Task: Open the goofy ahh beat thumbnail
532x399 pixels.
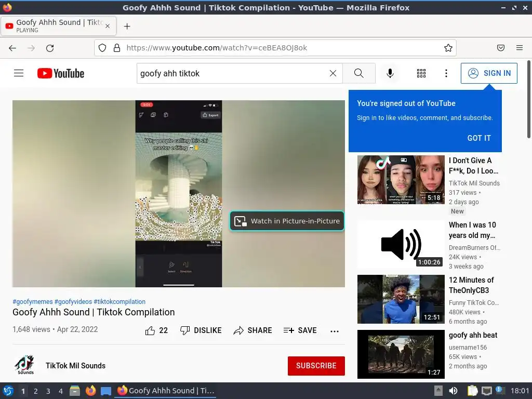Action: (401, 354)
